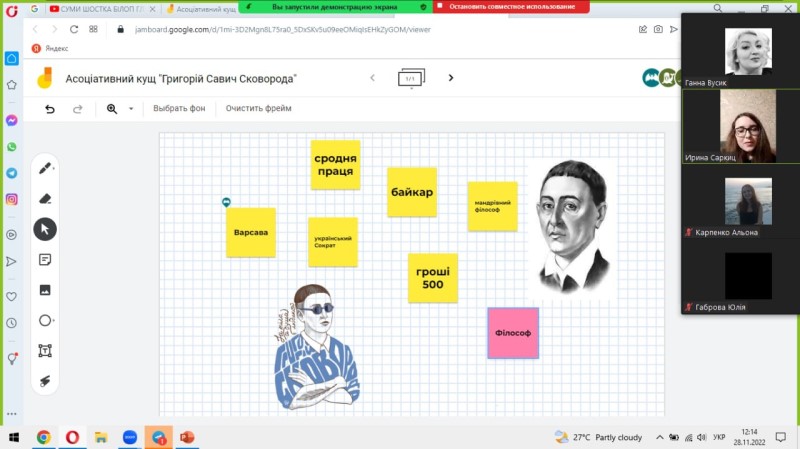Select the гроші 500 sticky note
Screen dimensions: 800x449
tap(433, 278)
